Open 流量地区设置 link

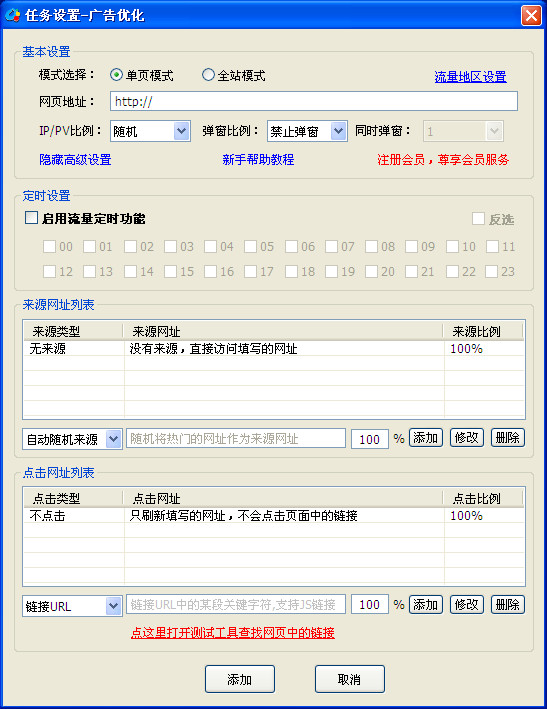470,77
